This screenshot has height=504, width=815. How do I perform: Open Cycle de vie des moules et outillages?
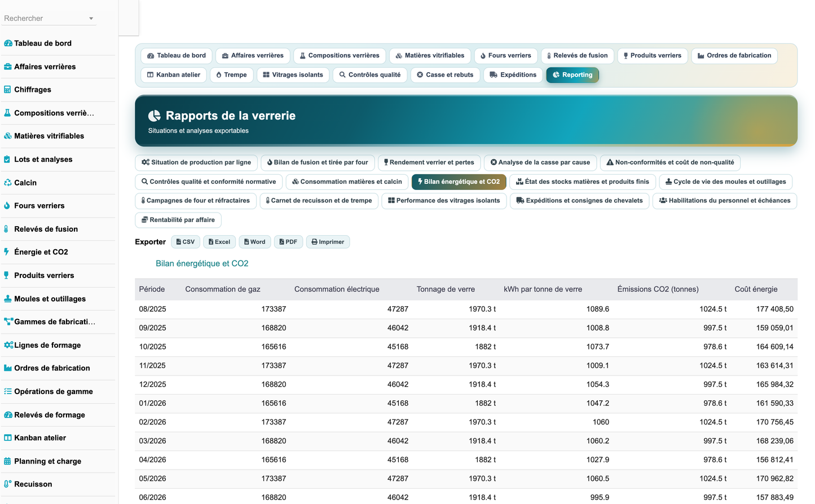(x=726, y=182)
